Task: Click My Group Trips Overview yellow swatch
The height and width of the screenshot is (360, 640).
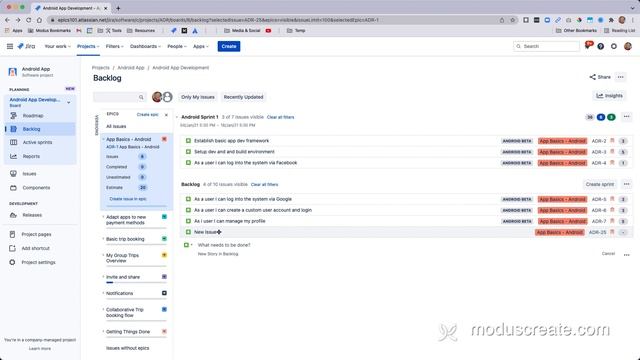Action: tap(164, 255)
